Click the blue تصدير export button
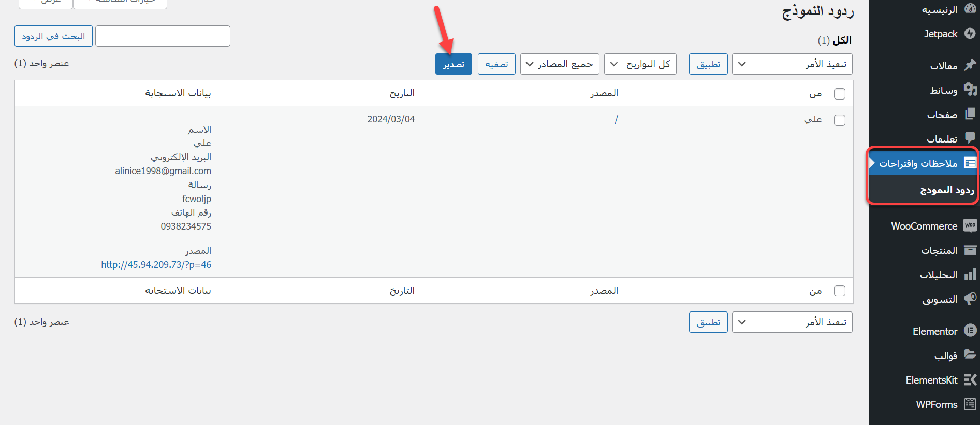 454,64
